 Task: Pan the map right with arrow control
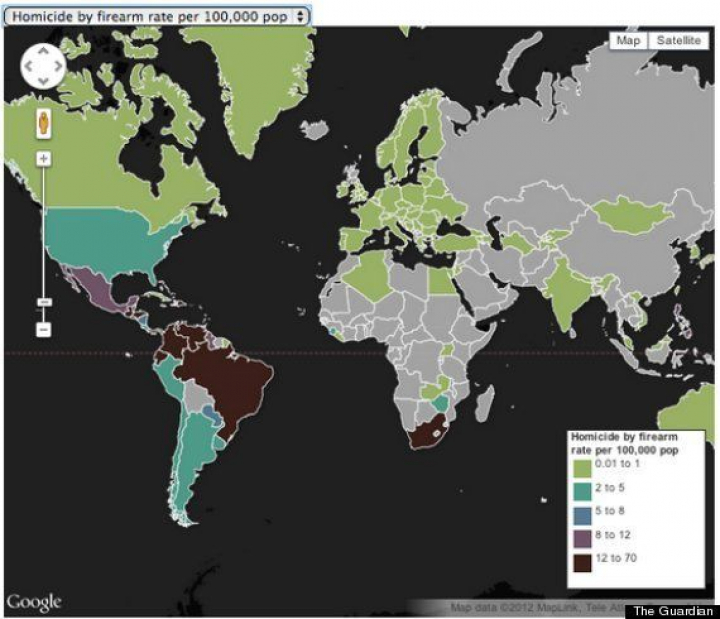[x=58, y=67]
